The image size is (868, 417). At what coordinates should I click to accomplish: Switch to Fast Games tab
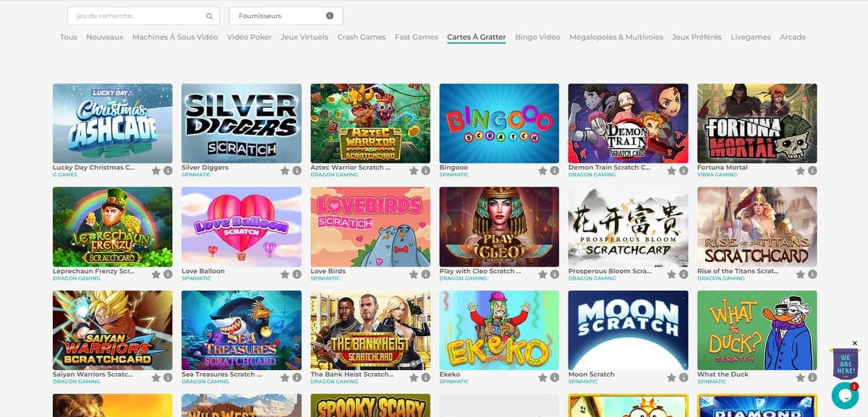pos(417,37)
